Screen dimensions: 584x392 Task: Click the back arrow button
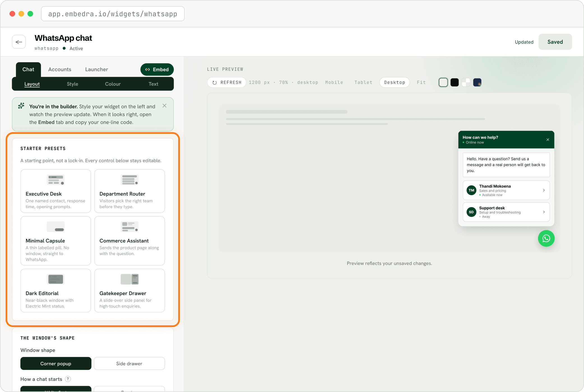19,42
